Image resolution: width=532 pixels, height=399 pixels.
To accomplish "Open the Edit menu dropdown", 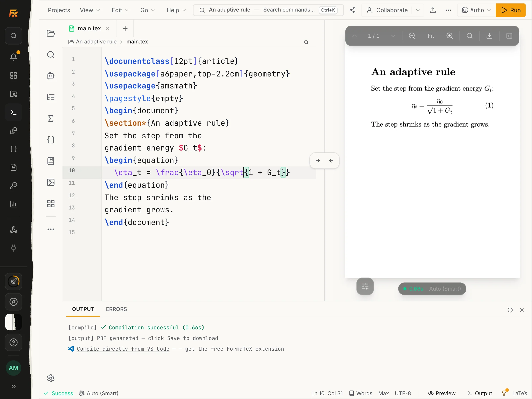I will (120, 10).
